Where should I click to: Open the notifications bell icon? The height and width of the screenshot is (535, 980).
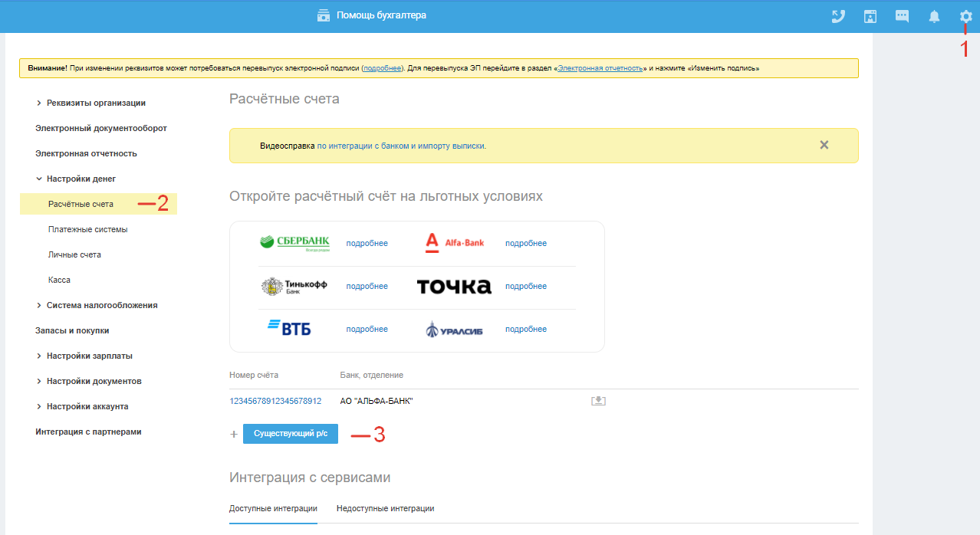934,16
